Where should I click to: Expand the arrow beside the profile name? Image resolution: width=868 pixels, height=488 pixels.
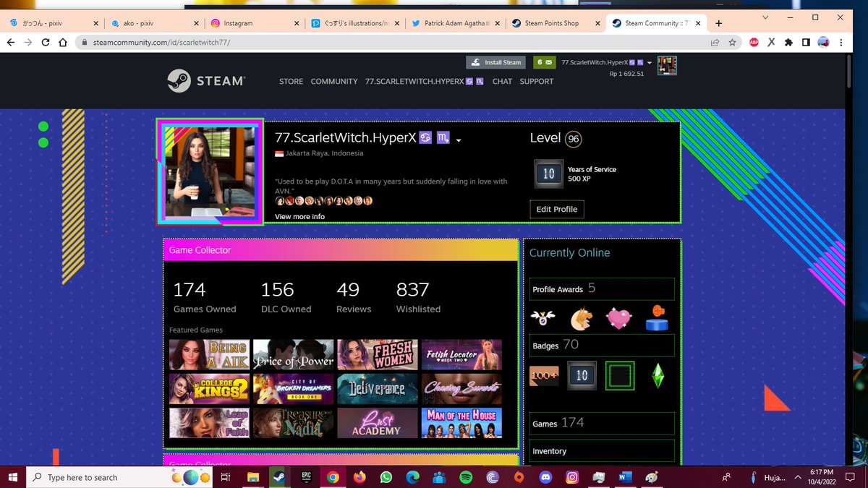(459, 140)
